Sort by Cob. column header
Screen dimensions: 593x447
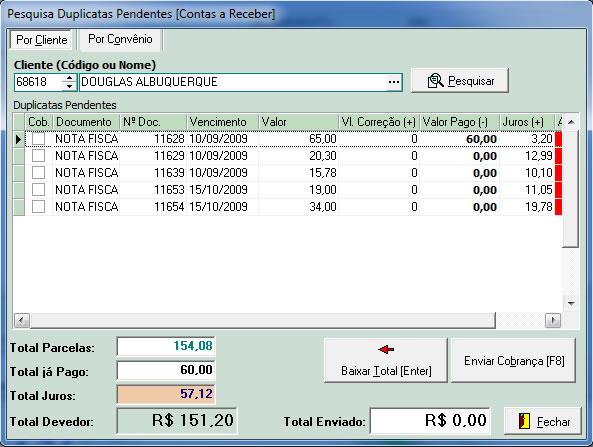tap(39, 122)
